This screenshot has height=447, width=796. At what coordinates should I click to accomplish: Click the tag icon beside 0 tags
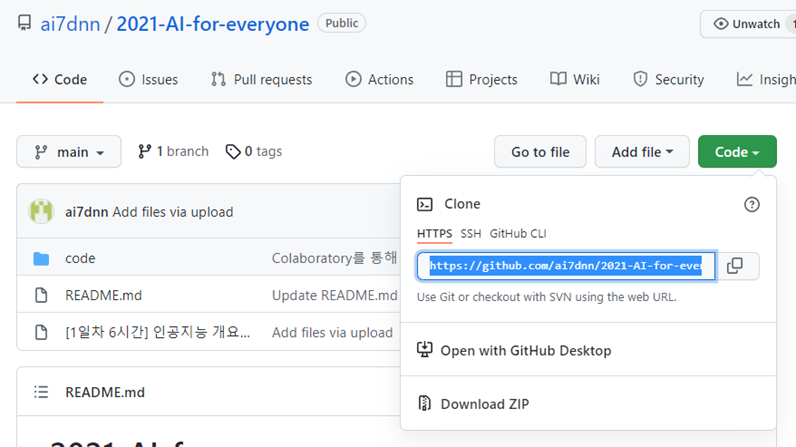233,152
